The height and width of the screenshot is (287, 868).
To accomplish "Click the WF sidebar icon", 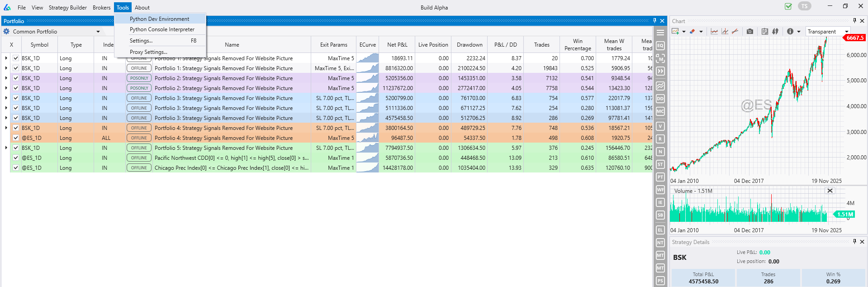I will click(660, 190).
